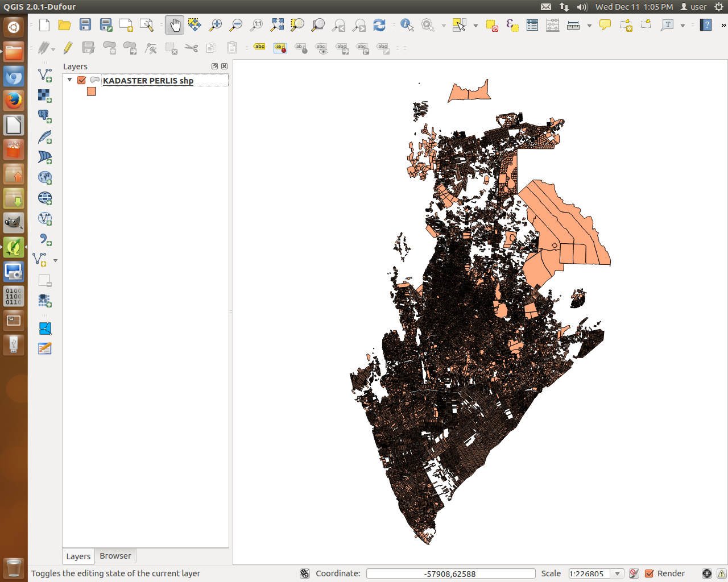The image size is (728, 582).
Task: Toggle editing with the pencil icon
Action: (x=68, y=48)
